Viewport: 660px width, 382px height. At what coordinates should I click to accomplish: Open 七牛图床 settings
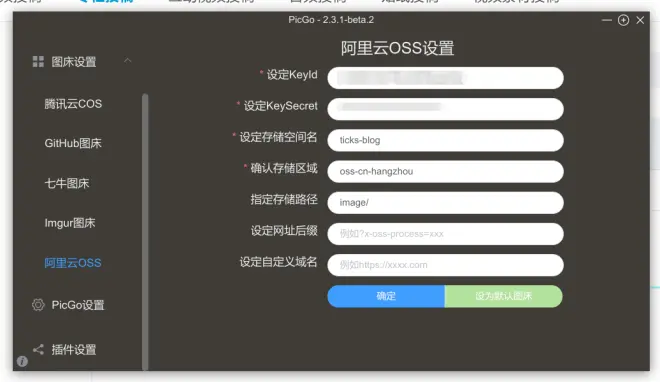coord(67,183)
